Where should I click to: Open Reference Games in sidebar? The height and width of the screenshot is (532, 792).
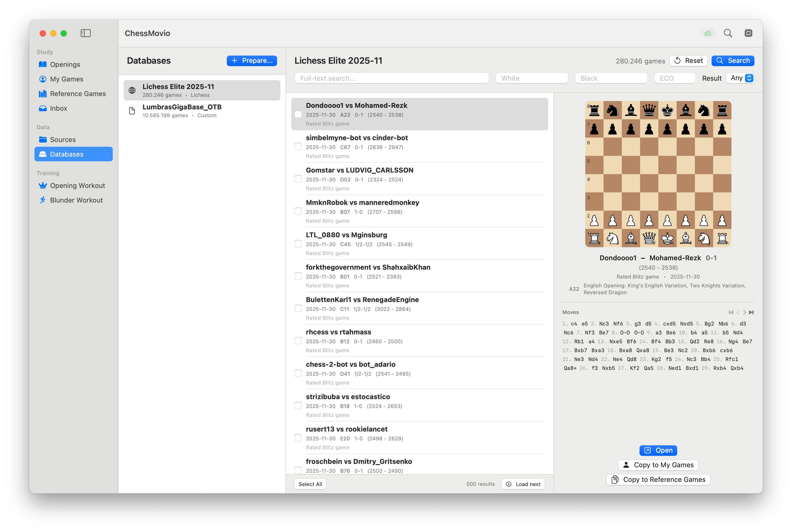pyautogui.click(x=78, y=94)
